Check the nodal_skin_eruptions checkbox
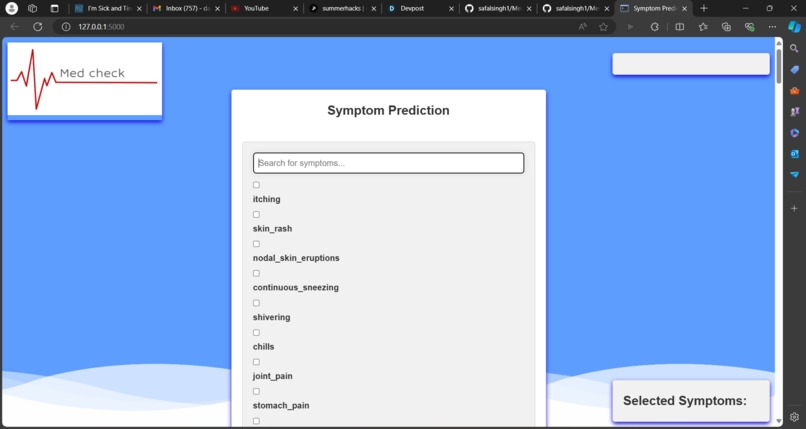806x429 pixels. pyautogui.click(x=256, y=244)
